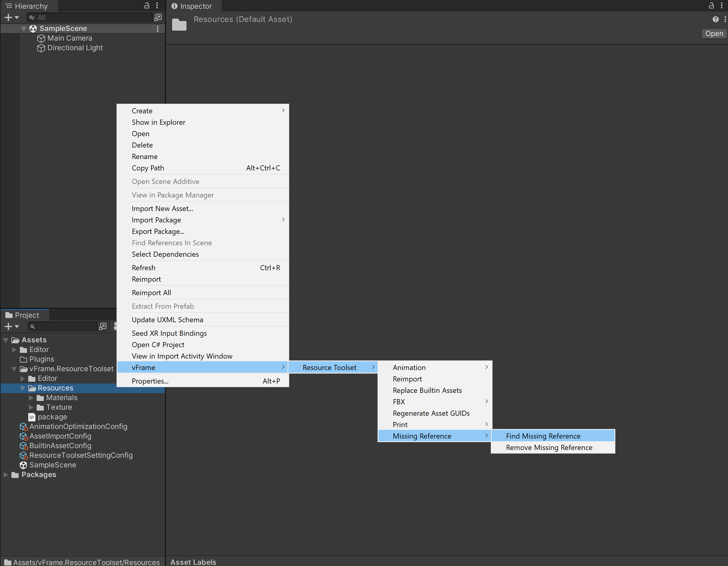Toggle the Inspector panel lock icon
Screen dimensions: 728x566
[x=711, y=6]
